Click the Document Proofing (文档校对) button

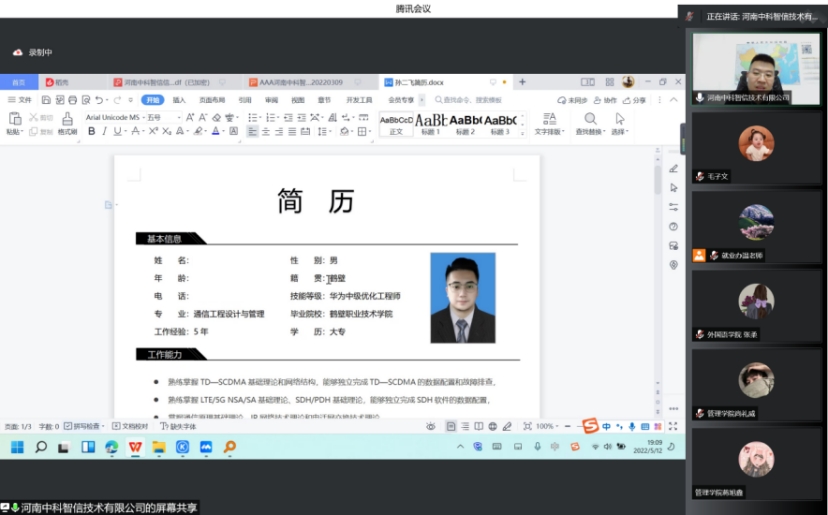(133, 426)
